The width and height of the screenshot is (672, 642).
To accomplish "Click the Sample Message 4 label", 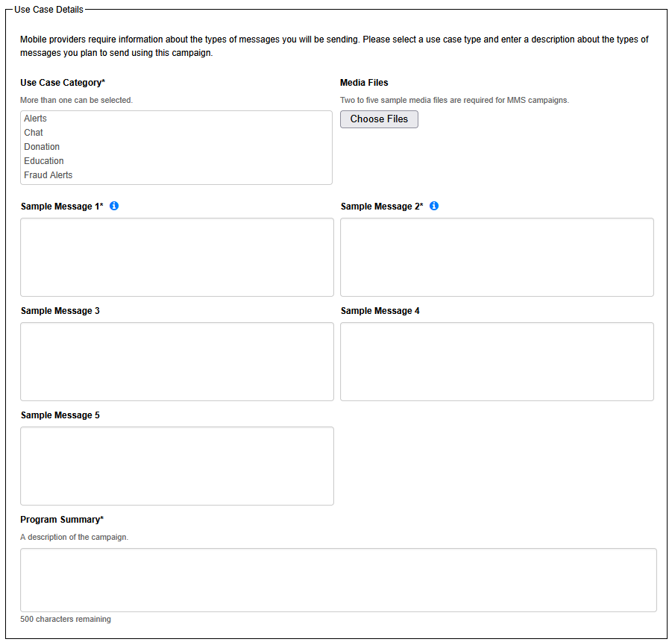I will click(x=380, y=311).
